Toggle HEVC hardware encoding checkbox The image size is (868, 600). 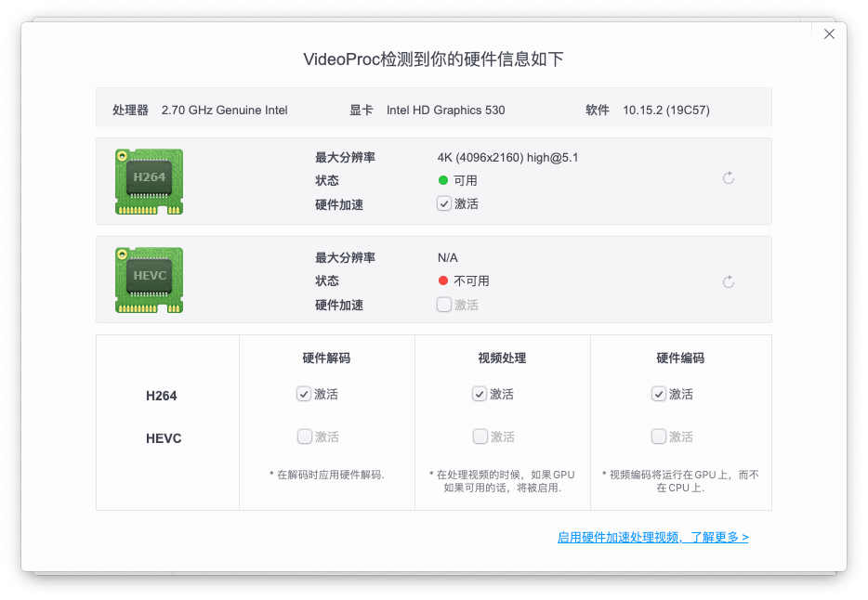658,437
